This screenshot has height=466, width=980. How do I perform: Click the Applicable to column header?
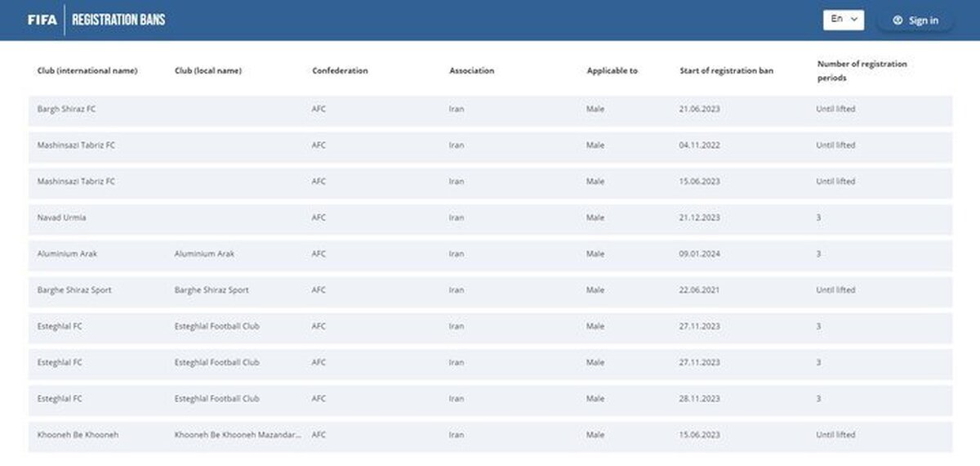point(612,71)
